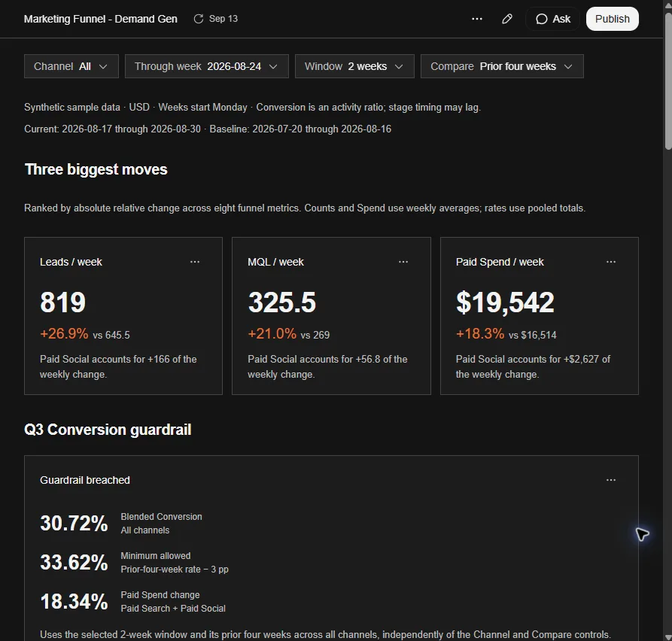Click the +21.0% change figure
This screenshot has height=641, width=672.
point(272,334)
